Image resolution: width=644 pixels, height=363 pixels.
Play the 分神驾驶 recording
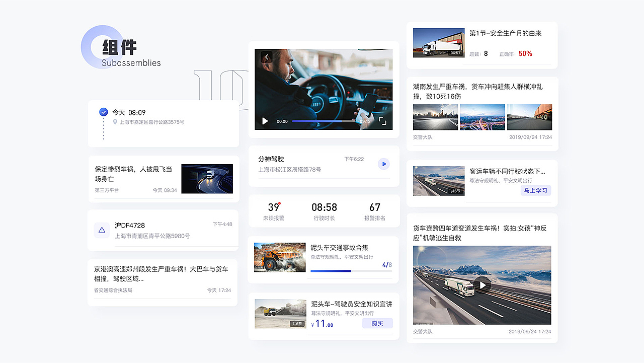click(x=383, y=164)
